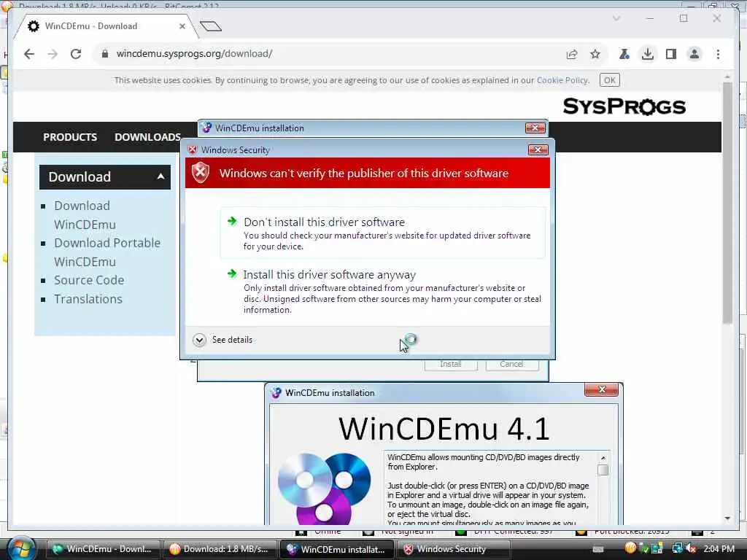The height and width of the screenshot is (560, 747).
Task: Switch to the Download: 1.8 MB/s taskbar button
Action: click(219, 549)
